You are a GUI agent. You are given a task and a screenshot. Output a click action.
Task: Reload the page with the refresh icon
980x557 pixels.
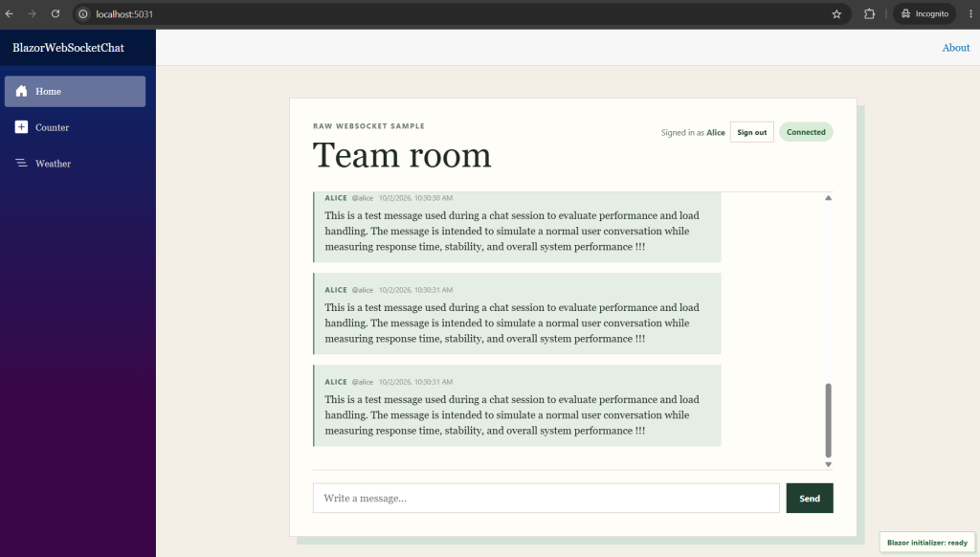(x=56, y=13)
